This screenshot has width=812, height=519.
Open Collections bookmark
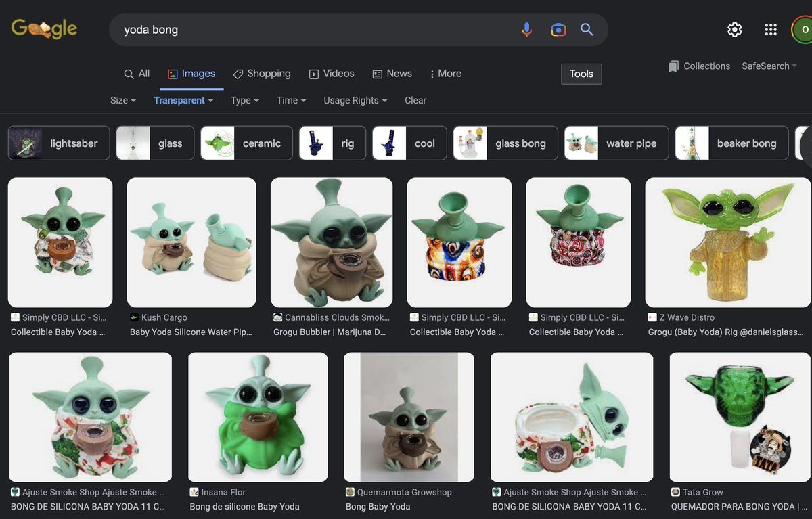699,66
